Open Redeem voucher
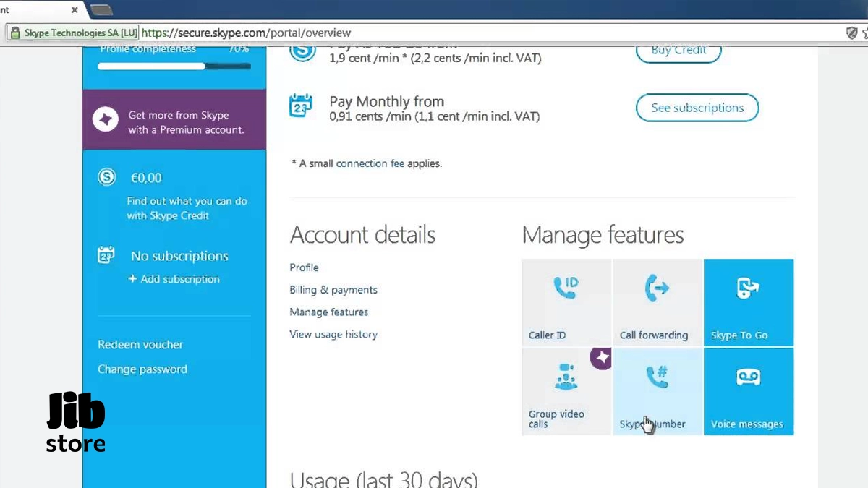Screen dimensions: 868x488 pyautogui.click(x=140, y=344)
